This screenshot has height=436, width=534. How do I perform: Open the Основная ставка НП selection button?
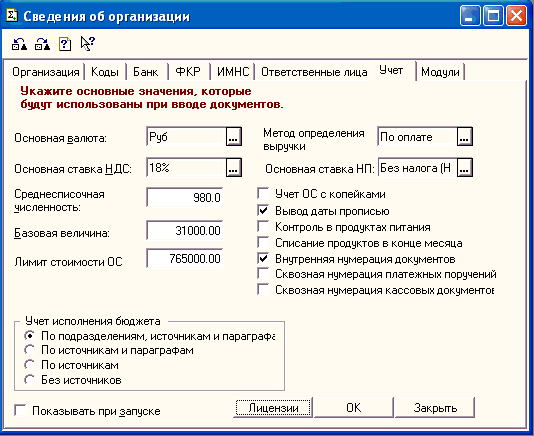(x=465, y=167)
